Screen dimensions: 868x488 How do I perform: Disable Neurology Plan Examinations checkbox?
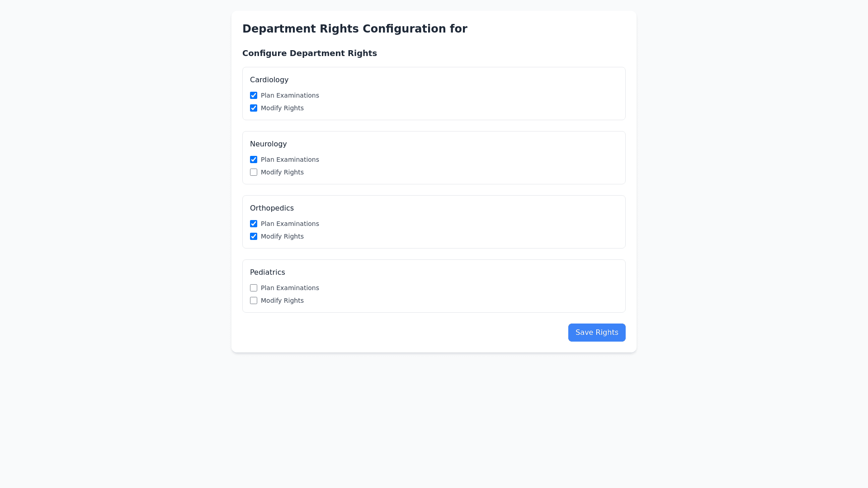coord(254,160)
